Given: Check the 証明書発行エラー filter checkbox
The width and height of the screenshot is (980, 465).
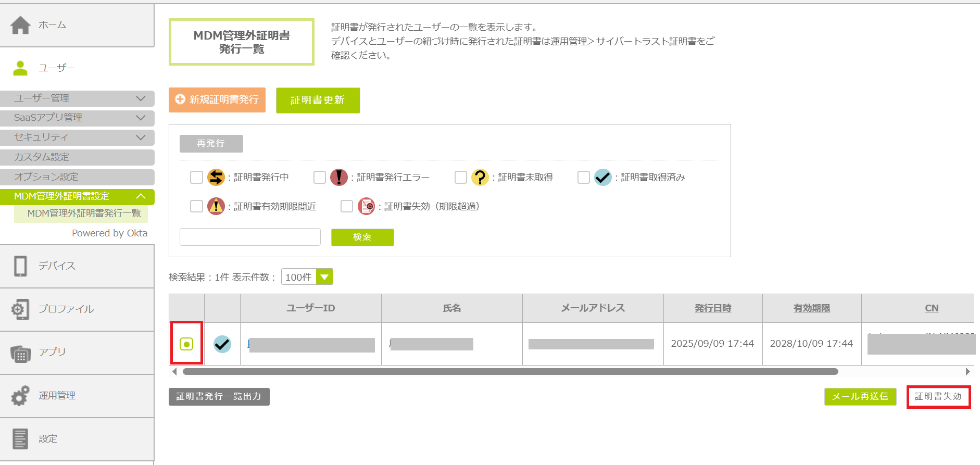Looking at the screenshot, I should tap(320, 178).
